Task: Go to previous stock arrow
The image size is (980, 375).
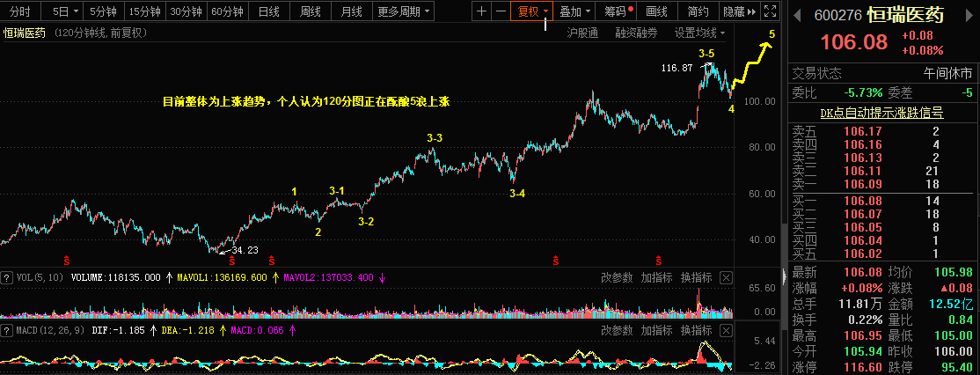Action: (798, 15)
